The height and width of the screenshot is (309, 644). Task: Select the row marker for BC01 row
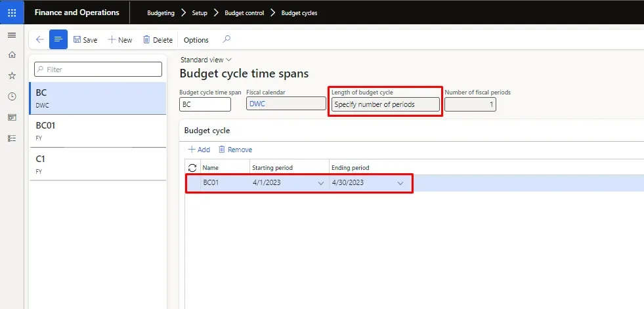pos(193,182)
